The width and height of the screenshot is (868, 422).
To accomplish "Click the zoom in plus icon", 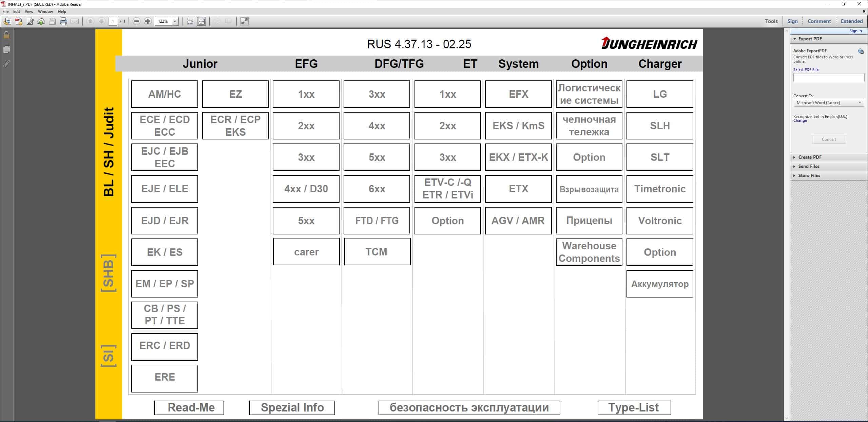I will [148, 21].
